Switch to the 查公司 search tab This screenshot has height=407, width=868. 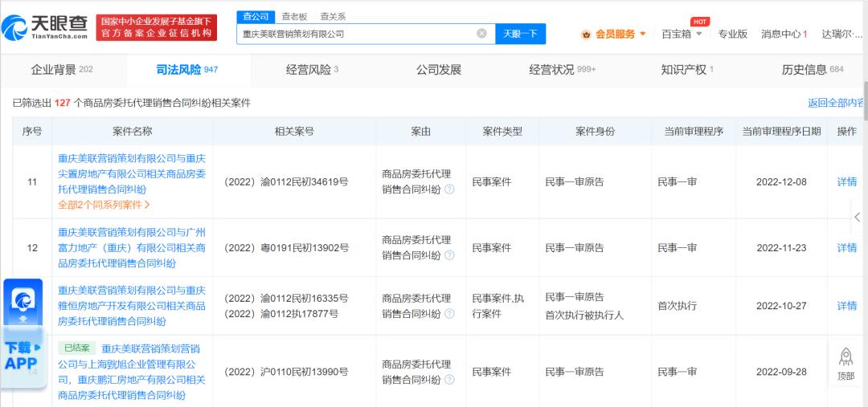[x=256, y=17]
